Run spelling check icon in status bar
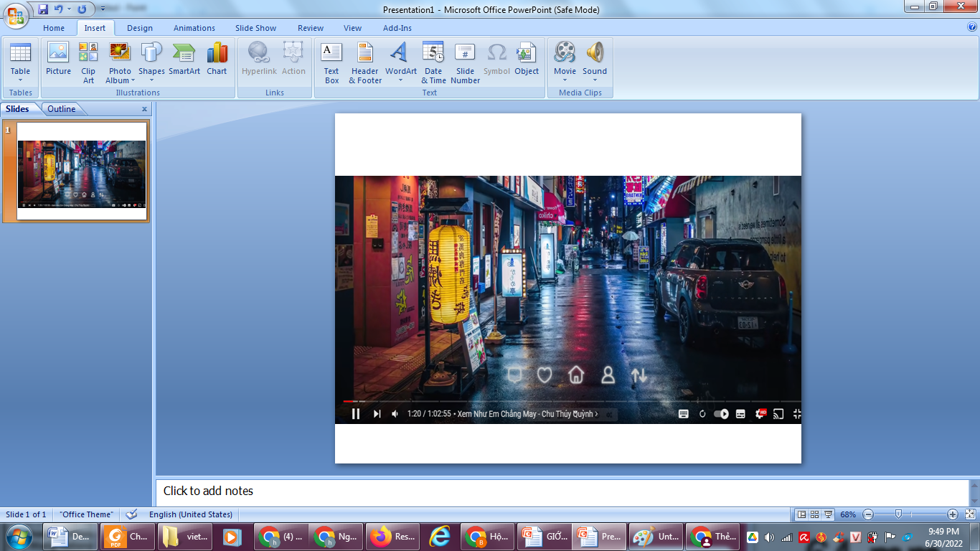 coord(131,514)
